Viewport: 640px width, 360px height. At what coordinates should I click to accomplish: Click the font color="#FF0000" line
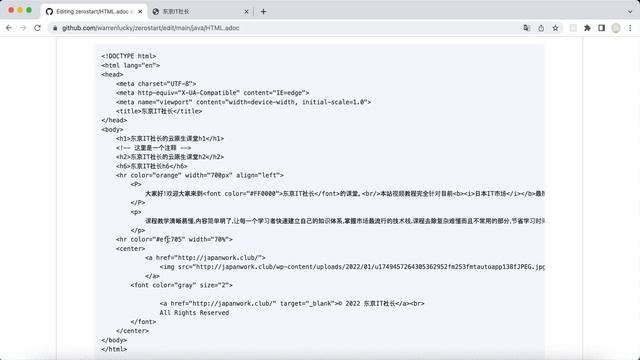pyautogui.click(x=345, y=193)
